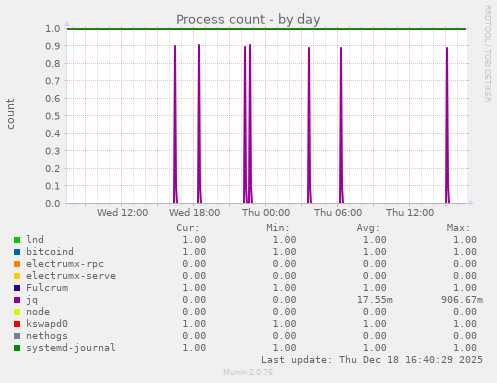Click the Fulcrum dark blue legend swatch
The image size is (497, 383).
(17, 288)
